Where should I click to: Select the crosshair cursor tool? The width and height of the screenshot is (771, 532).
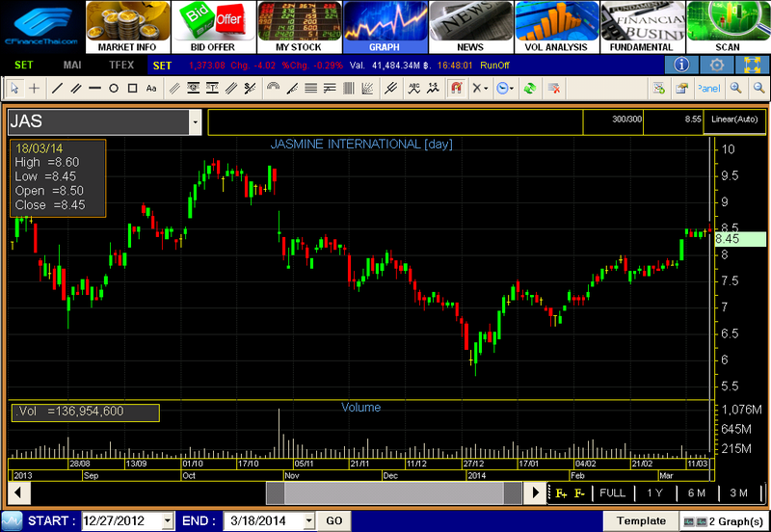pos(34,89)
